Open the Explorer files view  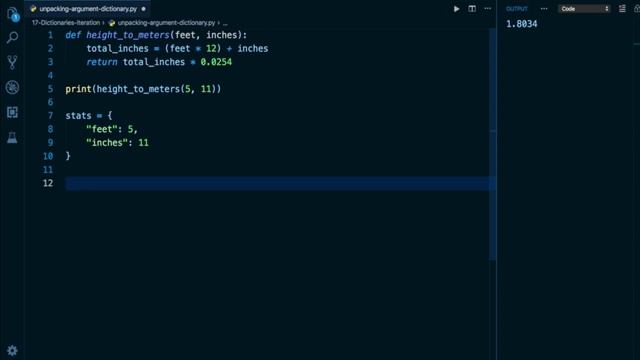tap(13, 14)
